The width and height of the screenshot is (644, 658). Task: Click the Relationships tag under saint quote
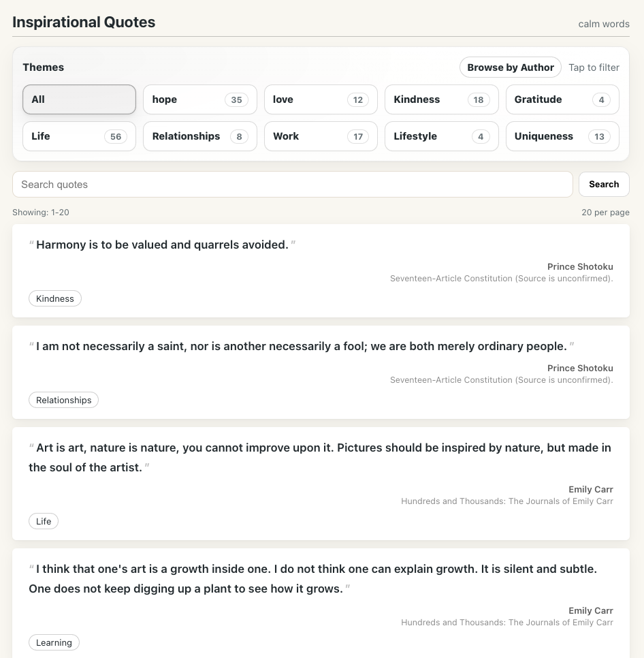click(63, 400)
